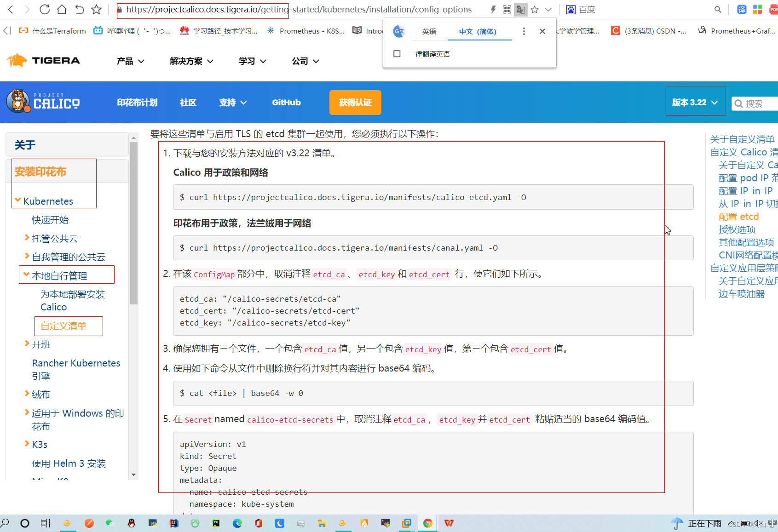The image size is (778, 532).
Task: Click the magnifier search icon in the browser toolbar
Action: click(x=718, y=10)
